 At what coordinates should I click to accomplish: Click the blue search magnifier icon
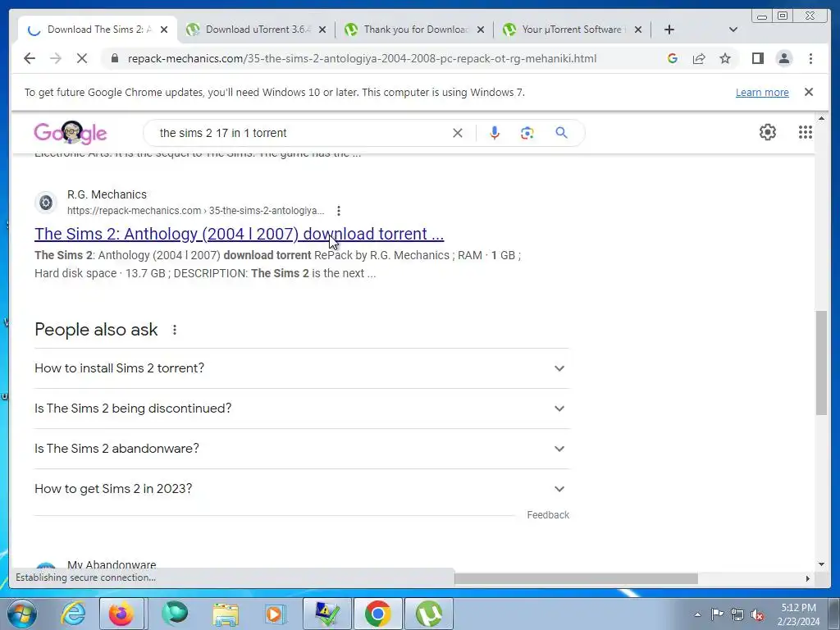pos(561,132)
